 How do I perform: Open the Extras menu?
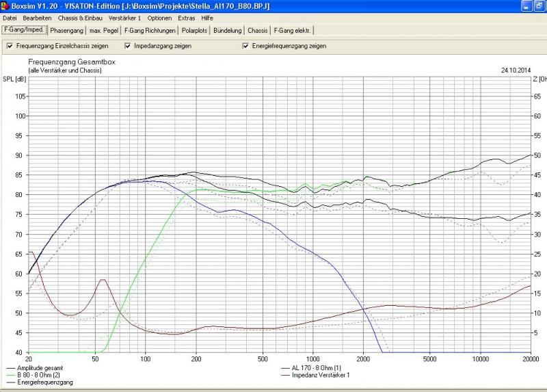[x=186, y=18]
